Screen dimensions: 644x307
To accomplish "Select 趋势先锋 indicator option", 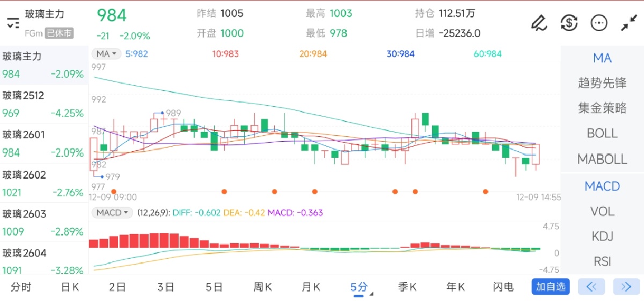I will click(602, 83).
